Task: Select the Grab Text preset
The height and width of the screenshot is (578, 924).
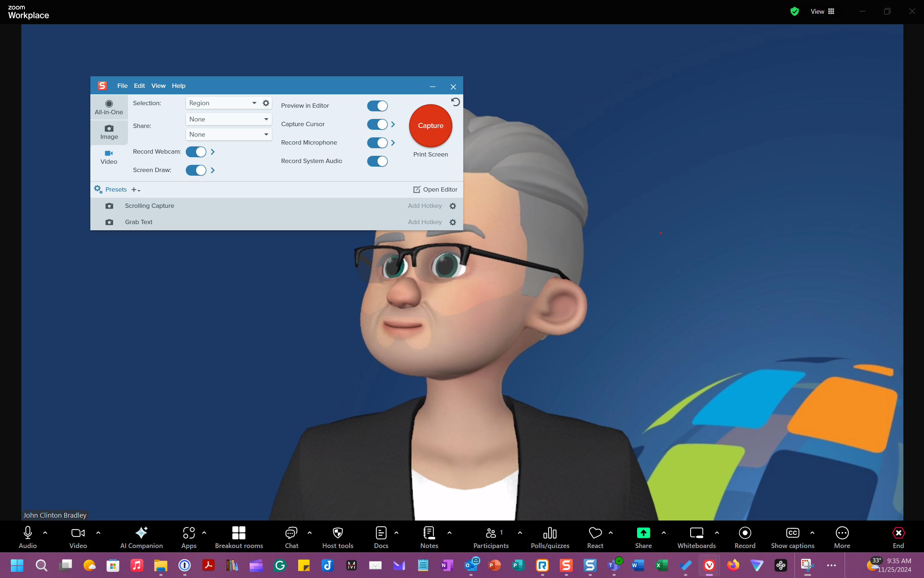Action: pos(138,222)
